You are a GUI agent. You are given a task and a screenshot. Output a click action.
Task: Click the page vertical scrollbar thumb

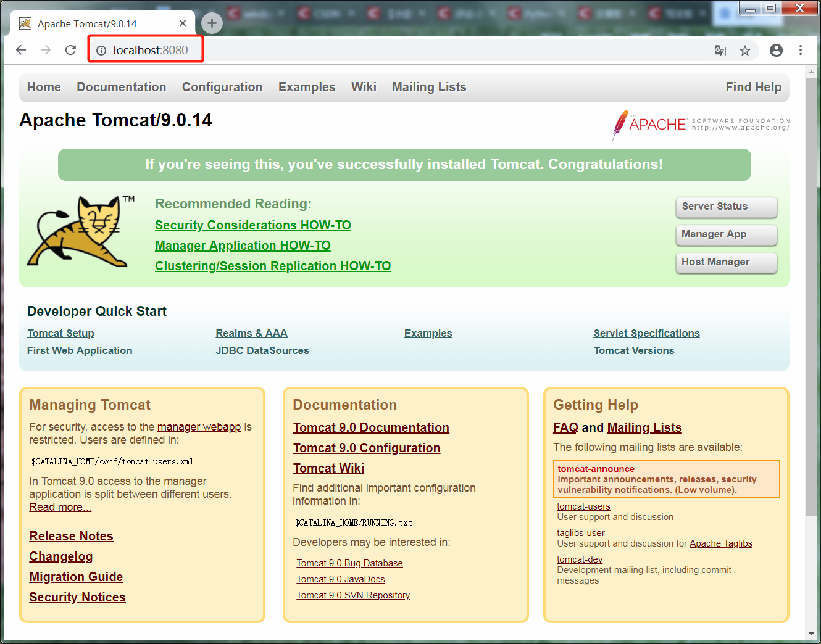811,296
